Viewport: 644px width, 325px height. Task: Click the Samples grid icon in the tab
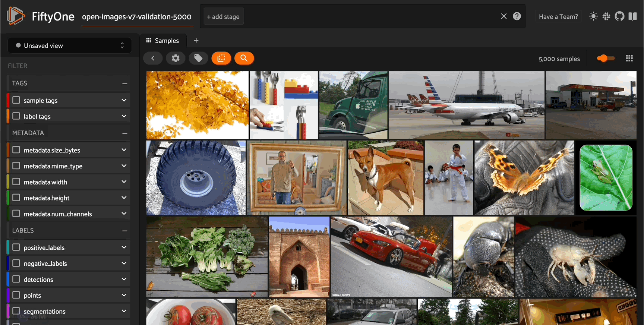click(x=149, y=40)
